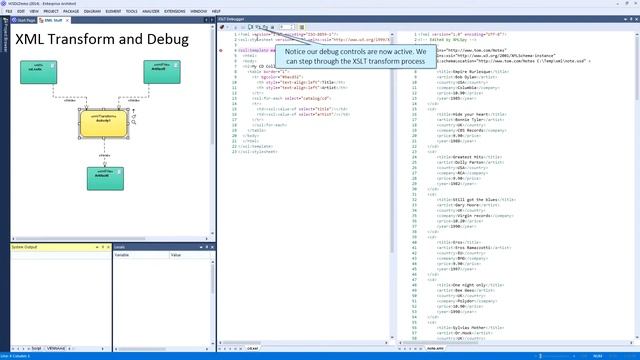
Task: Click the Empire Burlesque title line in XML
Action: (x=473, y=72)
